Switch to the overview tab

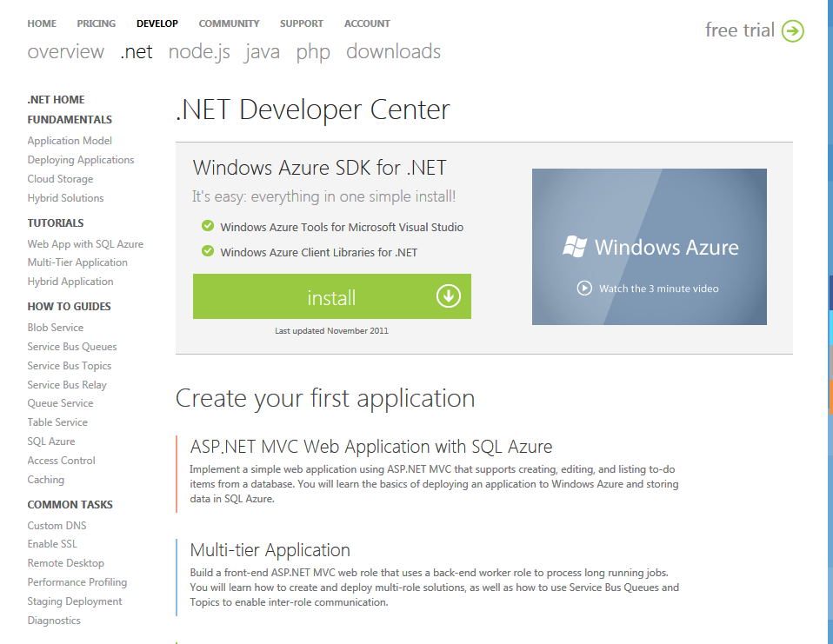coord(66,52)
